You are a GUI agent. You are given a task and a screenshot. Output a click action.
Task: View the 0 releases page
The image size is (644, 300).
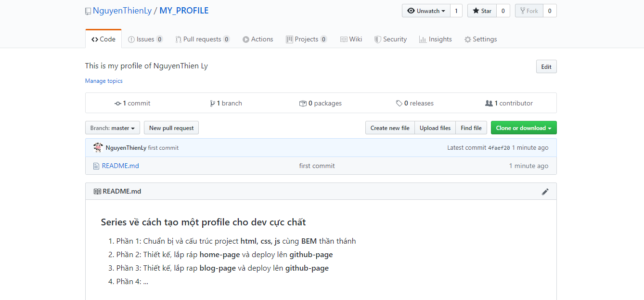[414, 103]
